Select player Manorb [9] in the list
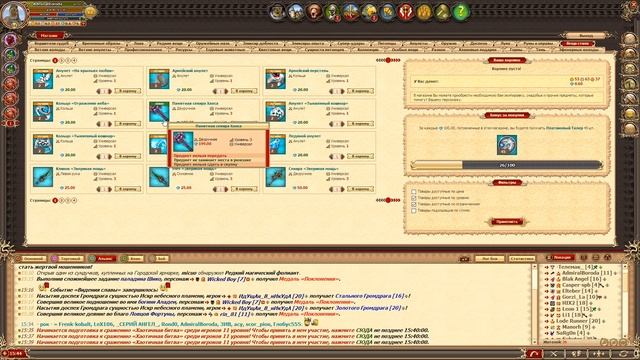This screenshot has width=640, height=360. pyautogui.click(x=577, y=327)
